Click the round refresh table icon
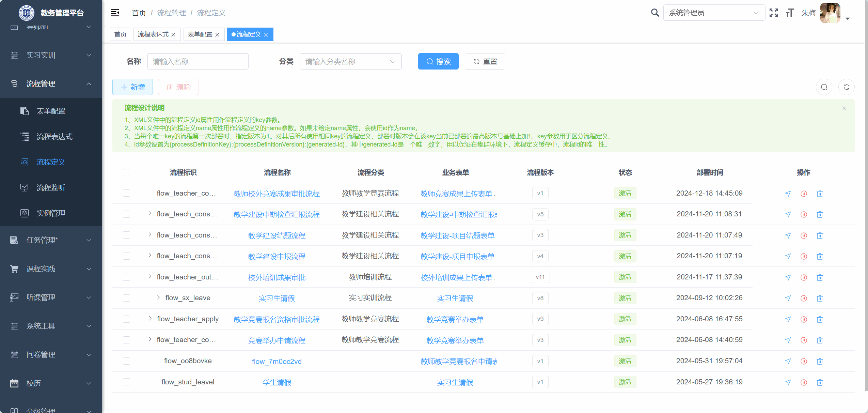The height and width of the screenshot is (413, 868). tap(846, 87)
